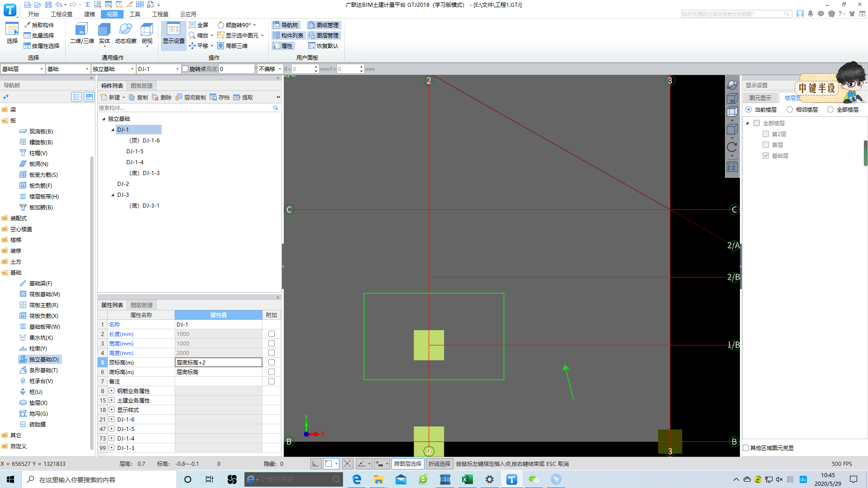Collapse the DJ-3 tree node
868x488 pixels.
[x=113, y=195]
